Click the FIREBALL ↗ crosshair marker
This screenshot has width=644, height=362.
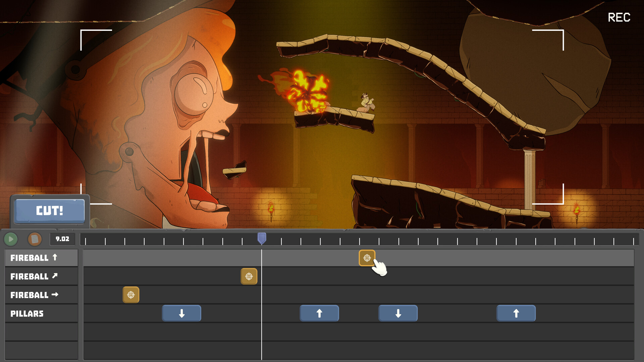pos(249,276)
